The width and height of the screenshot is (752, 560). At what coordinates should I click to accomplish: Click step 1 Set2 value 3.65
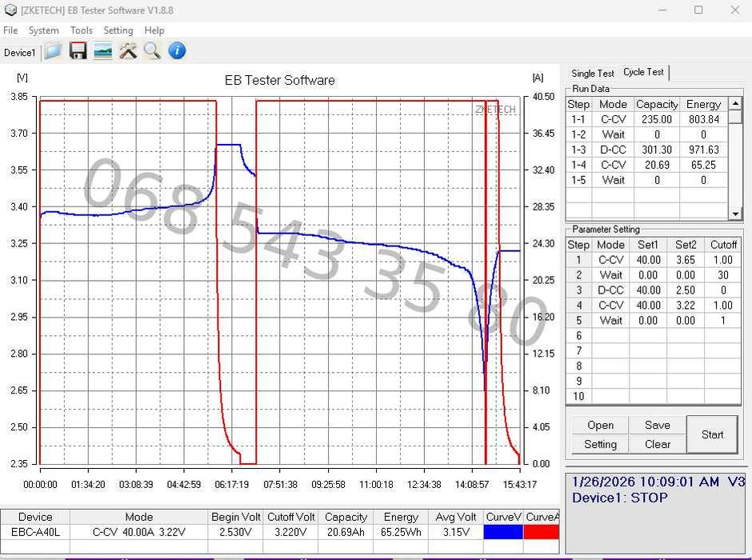point(686,260)
